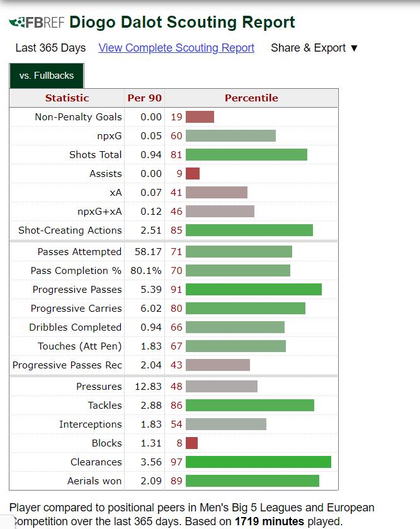Click the Non-Penalty Goals row label
The width and height of the screenshot is (420, 529).
(x=78, y=117)
